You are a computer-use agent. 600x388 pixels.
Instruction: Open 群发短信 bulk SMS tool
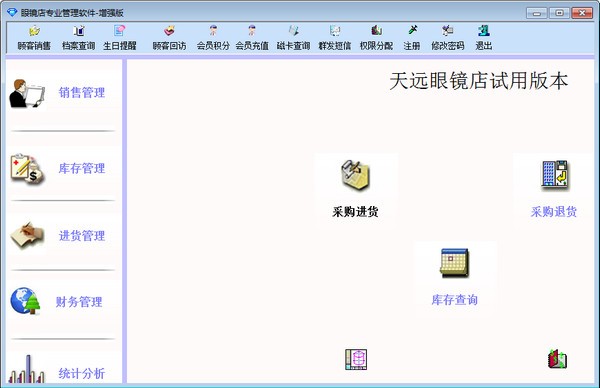[335, 38]
